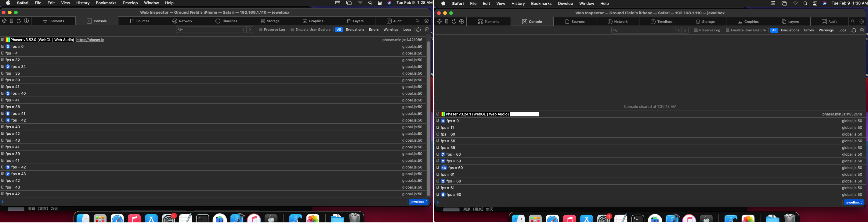868x223 pixels.
Task: Go to next search result in left window
Action: point(250,30)
